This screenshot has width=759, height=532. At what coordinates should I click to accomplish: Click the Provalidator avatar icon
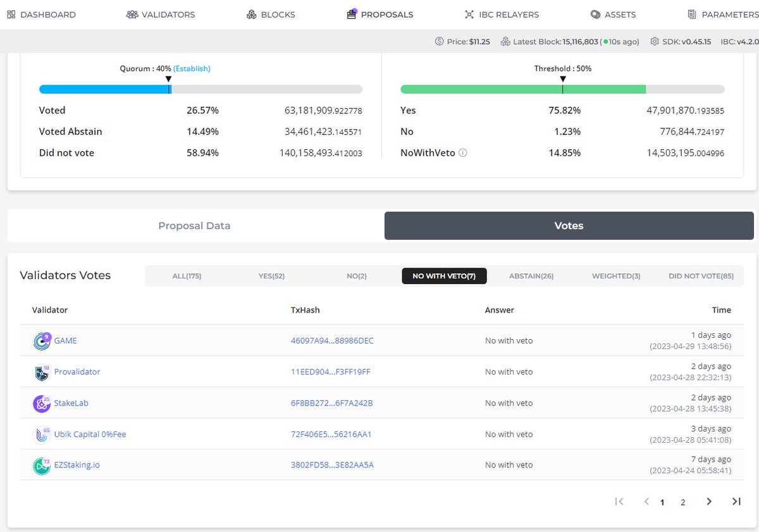click(42, 372)
